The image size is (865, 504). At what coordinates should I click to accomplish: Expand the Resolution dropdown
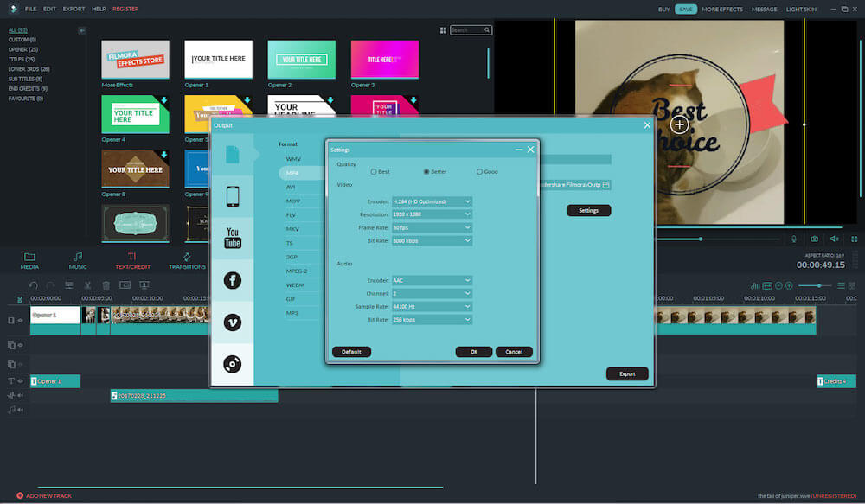click(x=432, y=214)
